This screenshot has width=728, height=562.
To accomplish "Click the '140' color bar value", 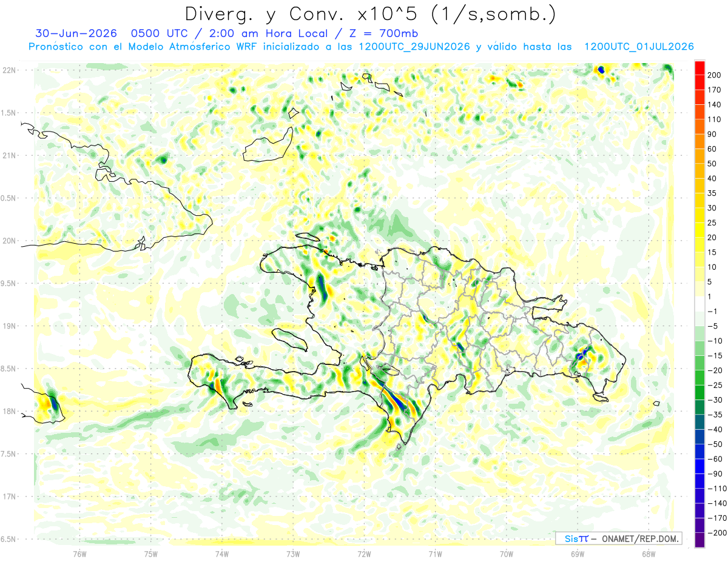I will pos(713,104).
